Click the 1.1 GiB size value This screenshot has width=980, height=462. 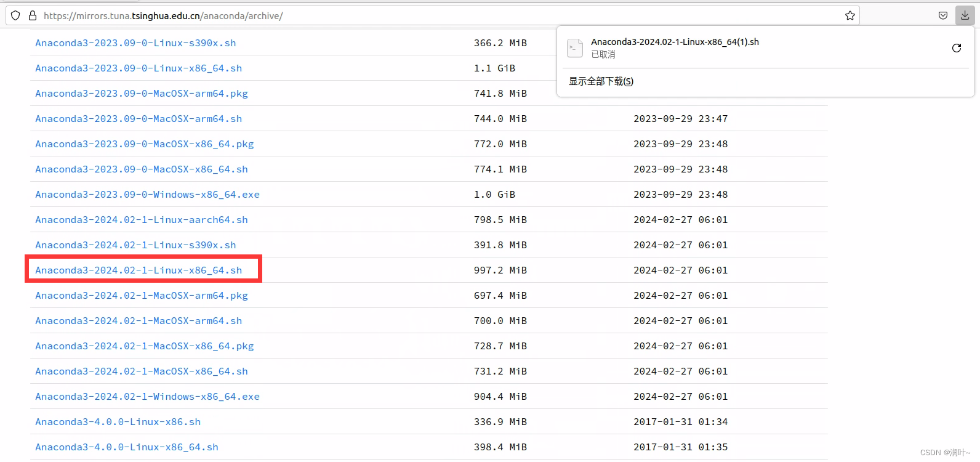pyautogui.click(x=494, y=68)
